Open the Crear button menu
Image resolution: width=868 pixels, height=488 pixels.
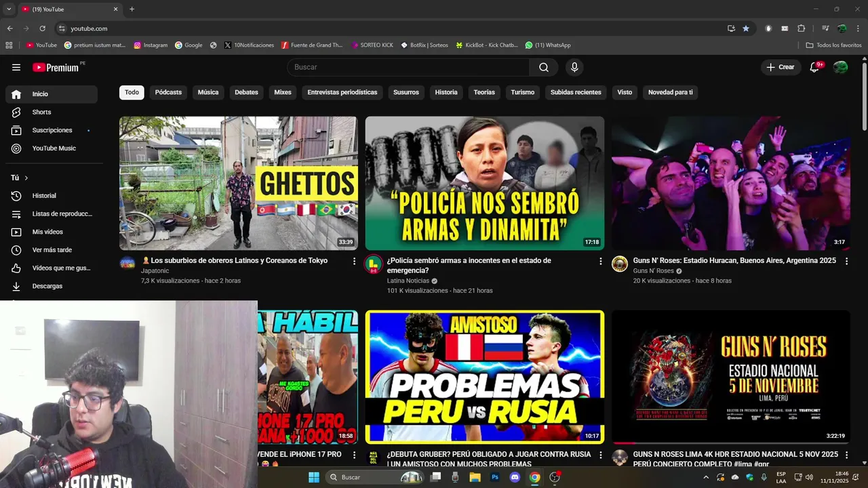781,67
